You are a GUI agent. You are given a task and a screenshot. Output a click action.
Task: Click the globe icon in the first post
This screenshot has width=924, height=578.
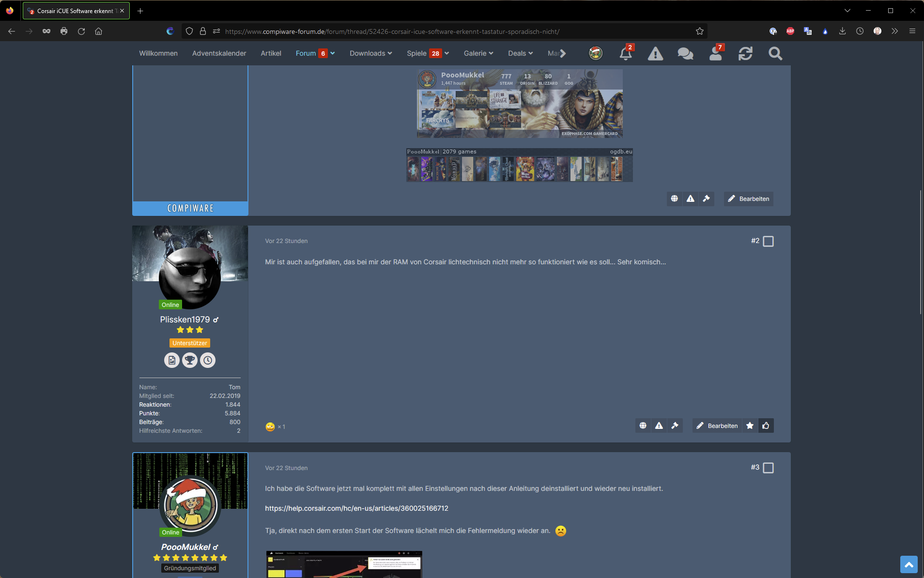[x=675, y=198]
